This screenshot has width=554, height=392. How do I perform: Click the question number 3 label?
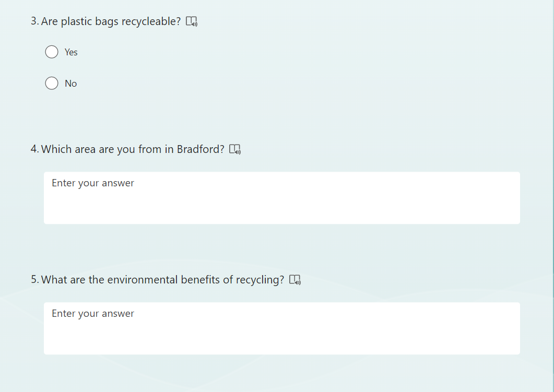[x=34, y=21]
